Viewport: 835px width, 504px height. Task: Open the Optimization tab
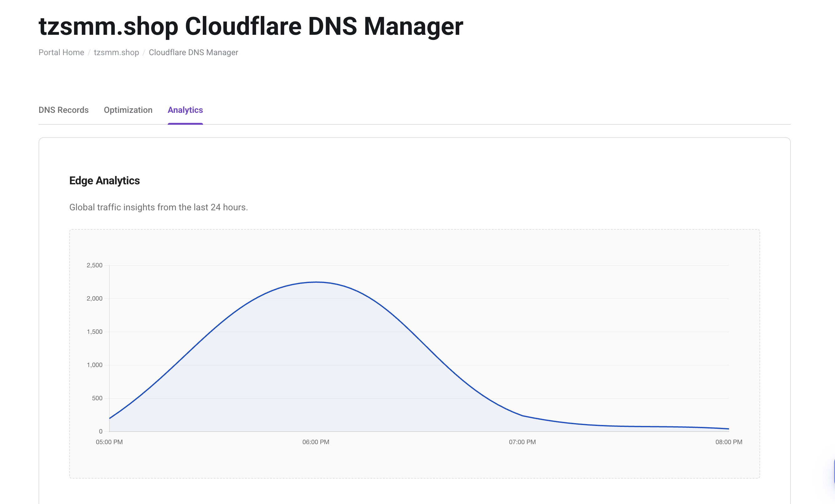point(128,110)
